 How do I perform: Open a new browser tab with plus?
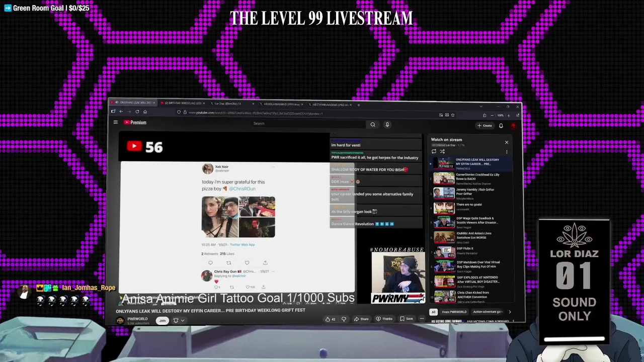pyautogui.click(x=358, y=105)
